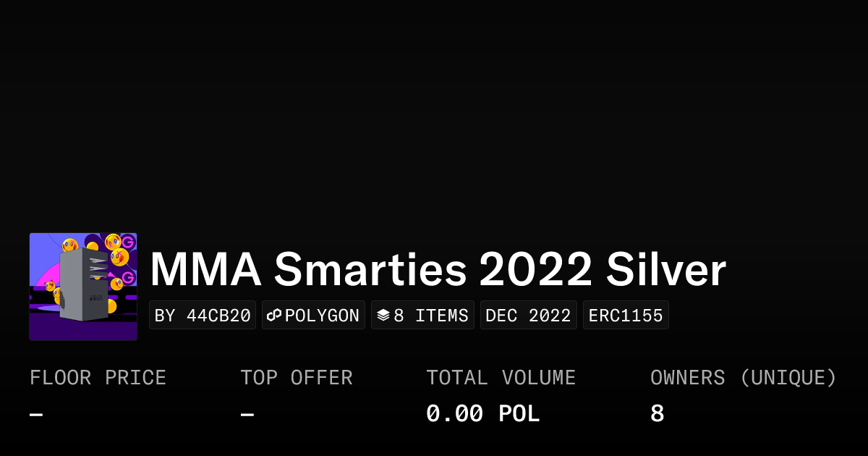Click the DEC 2022 creation date badge
Viewport: 868px width, 456px height.
pyautogui.click(x=528, y=316)
